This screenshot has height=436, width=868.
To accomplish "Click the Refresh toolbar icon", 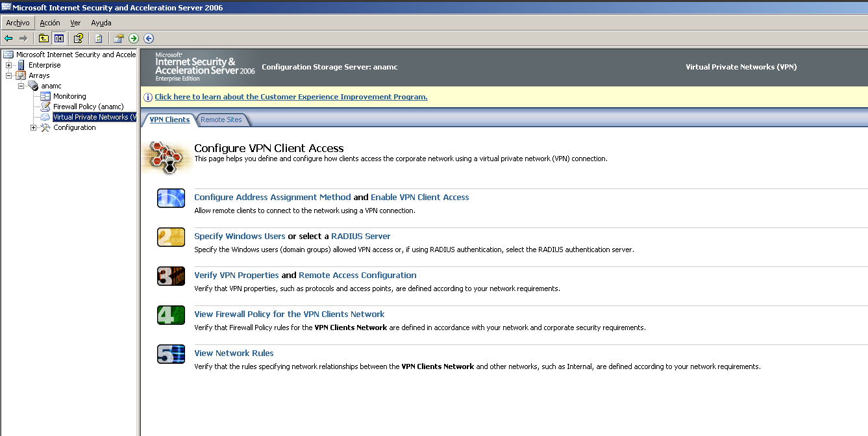I will (98, 38).
